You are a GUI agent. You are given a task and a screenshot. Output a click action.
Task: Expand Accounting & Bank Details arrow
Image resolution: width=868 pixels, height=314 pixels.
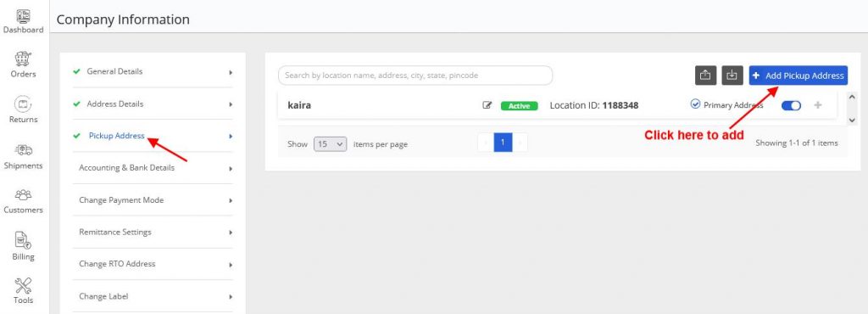click(x=231, y=168)
